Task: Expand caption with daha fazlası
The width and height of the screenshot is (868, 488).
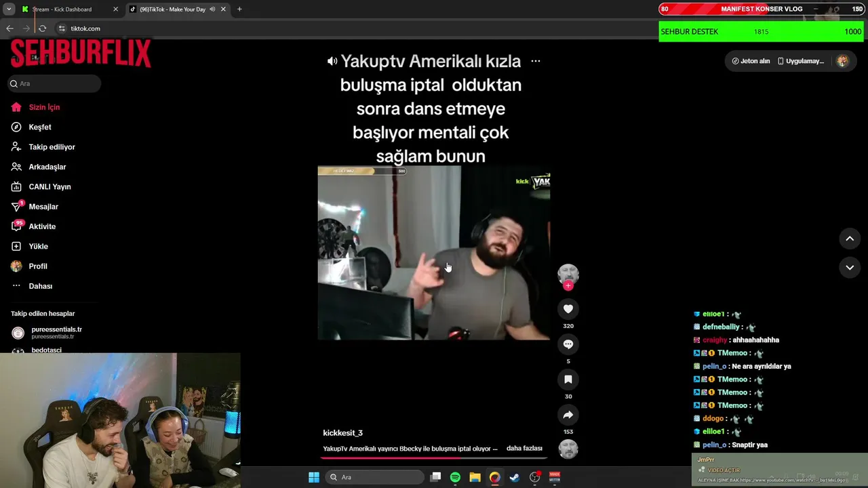Action: click(524, 449)
